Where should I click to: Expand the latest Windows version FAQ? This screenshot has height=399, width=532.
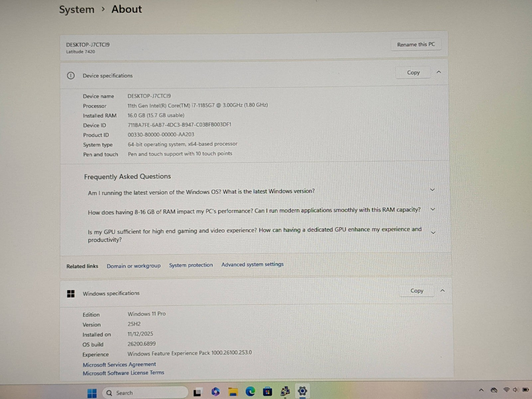(433, 190)
